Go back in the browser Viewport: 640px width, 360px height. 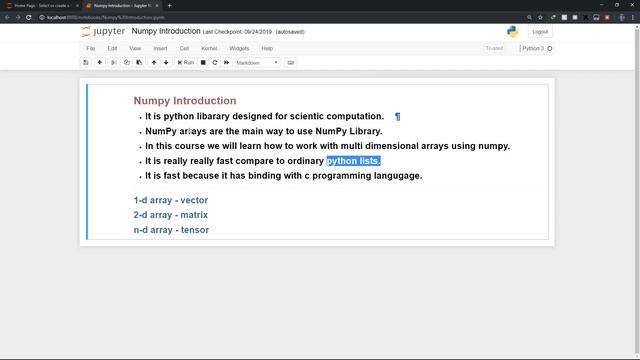coord(7,18)
